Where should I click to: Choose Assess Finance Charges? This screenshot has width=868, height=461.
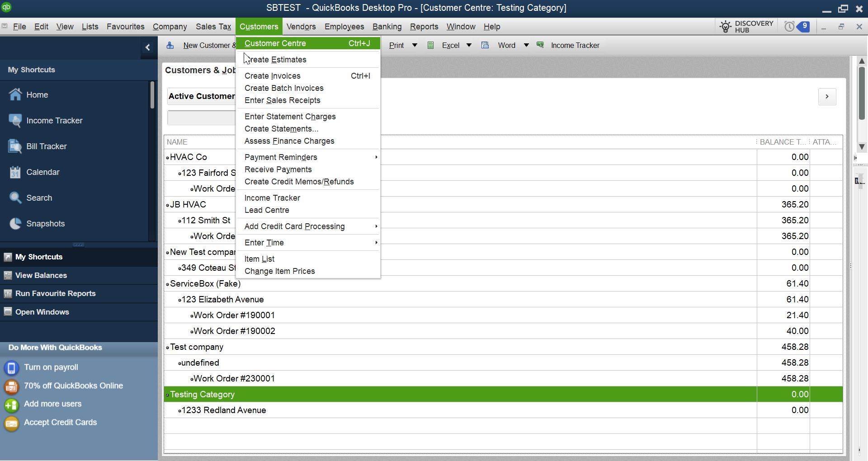click(x=308, y=141)
